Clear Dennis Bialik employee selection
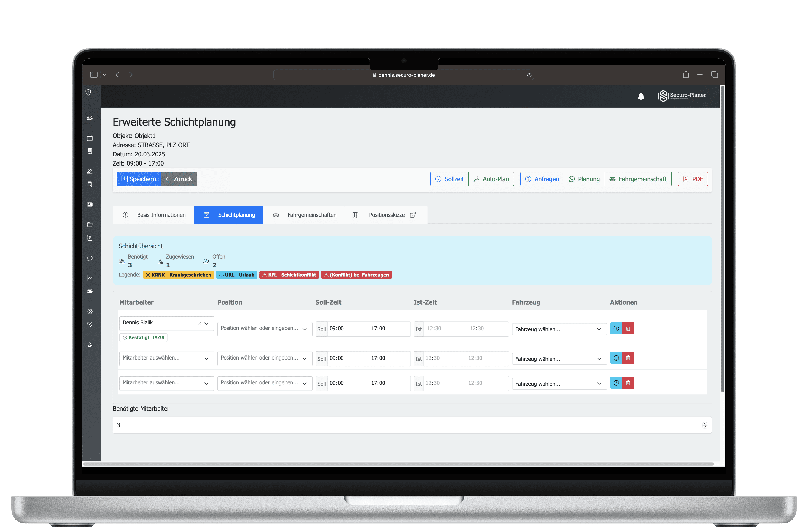The height and width of the screenshot is (532, 808). (x=199, y=324)
